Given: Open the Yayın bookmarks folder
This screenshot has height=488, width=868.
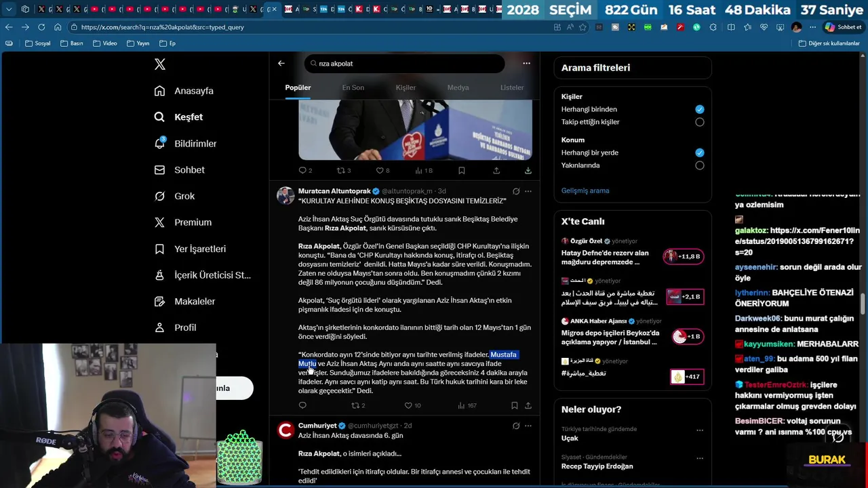Looking at the screenshot, I should pyautogui.click(x=138, y=43).
